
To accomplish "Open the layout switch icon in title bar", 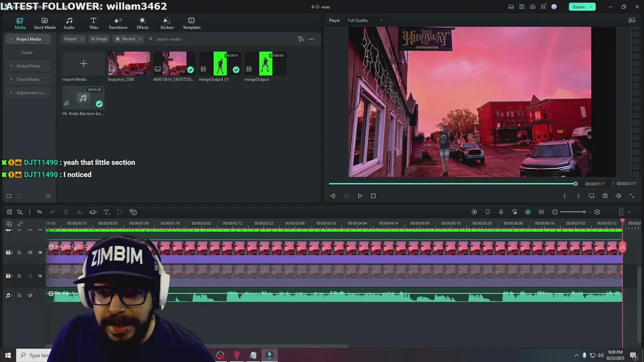I will pos(511,7).
